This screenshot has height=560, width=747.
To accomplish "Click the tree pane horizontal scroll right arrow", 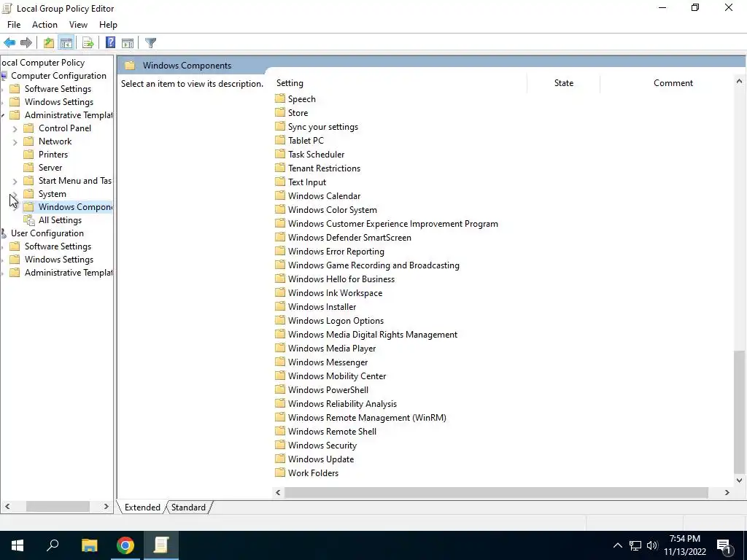I will [x=107, y=507].
